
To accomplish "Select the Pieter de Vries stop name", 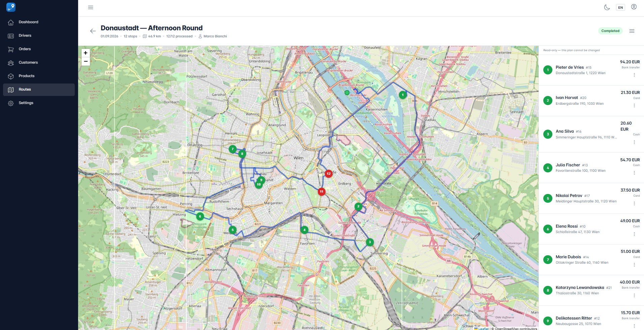I will 570,67.
